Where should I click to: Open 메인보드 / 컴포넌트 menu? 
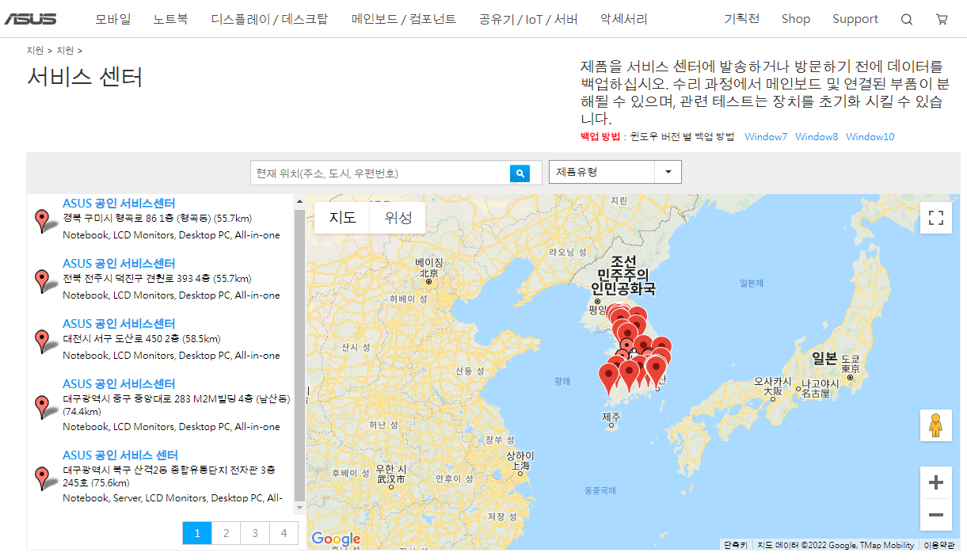[404, 19]
